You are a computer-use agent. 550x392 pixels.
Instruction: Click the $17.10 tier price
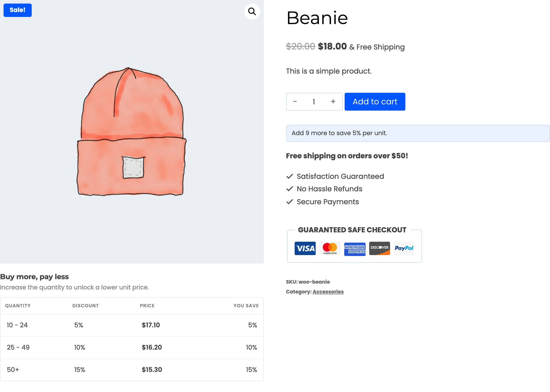click(150, 325)
